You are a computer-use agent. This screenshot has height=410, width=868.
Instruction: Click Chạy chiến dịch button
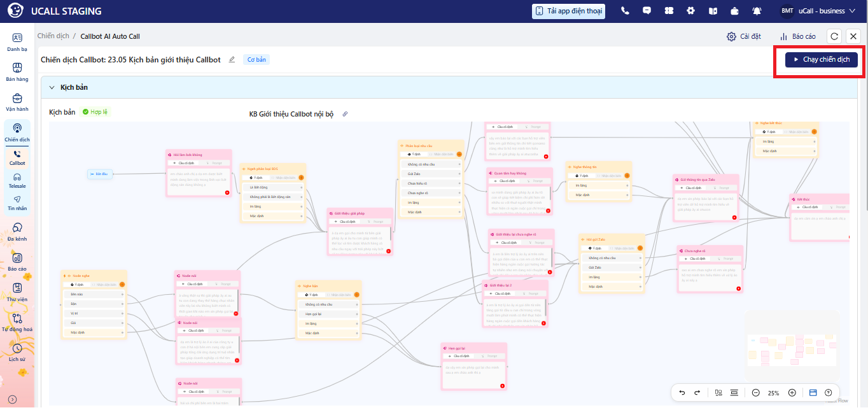822,59
